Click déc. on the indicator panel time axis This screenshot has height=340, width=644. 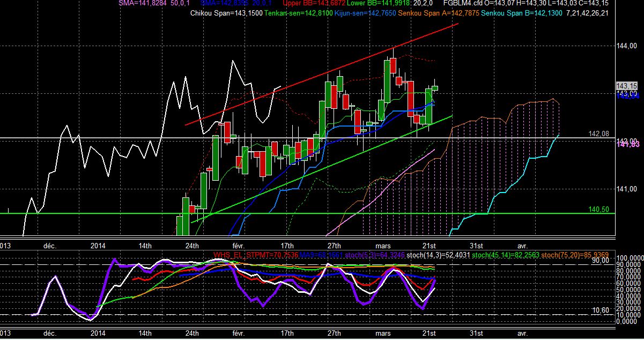[50, 334]
